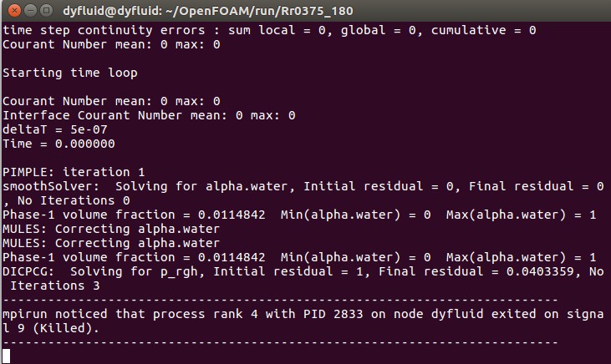Click the 'Time = 0.000000' line

[59, 144]
